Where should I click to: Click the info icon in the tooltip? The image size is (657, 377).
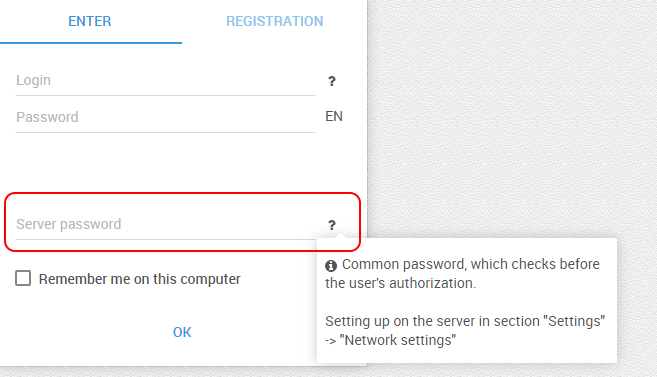331,266
